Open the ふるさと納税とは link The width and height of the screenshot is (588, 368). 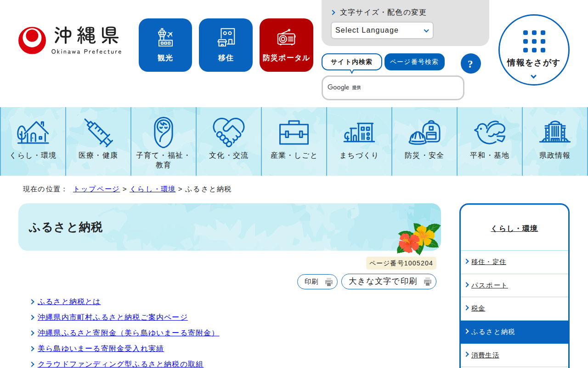69,302
